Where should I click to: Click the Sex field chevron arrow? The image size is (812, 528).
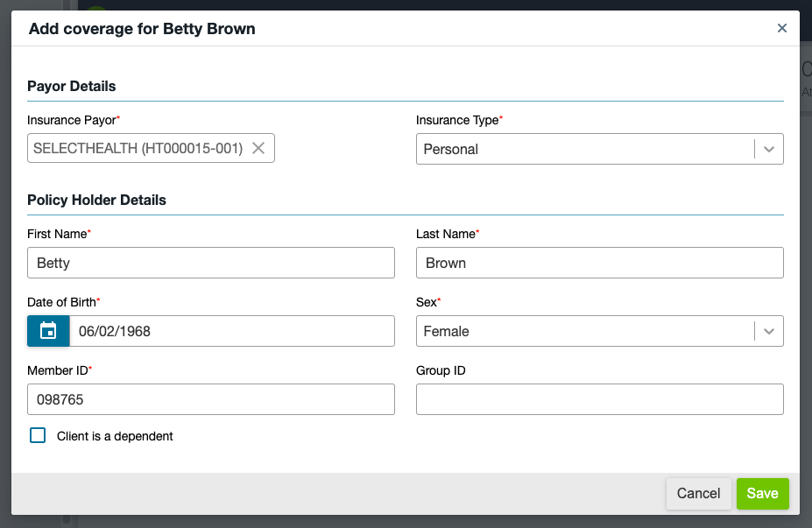click(x=769, y=331)
